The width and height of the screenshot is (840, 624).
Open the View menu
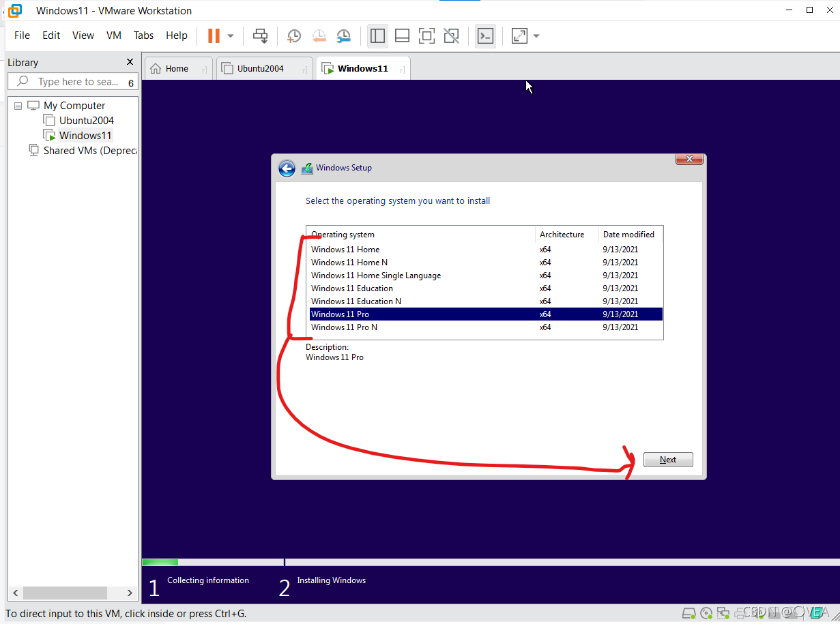[83, 35]
